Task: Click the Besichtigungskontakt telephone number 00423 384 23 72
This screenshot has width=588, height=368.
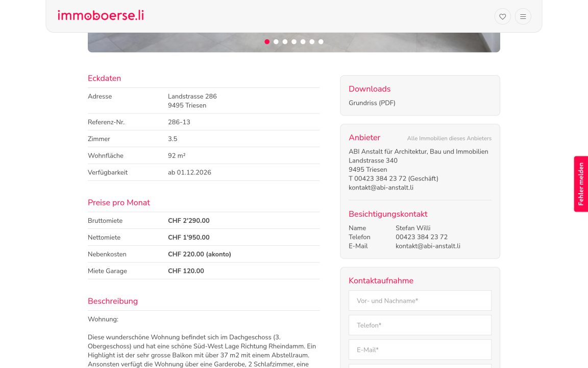Action: coord(422,237)
